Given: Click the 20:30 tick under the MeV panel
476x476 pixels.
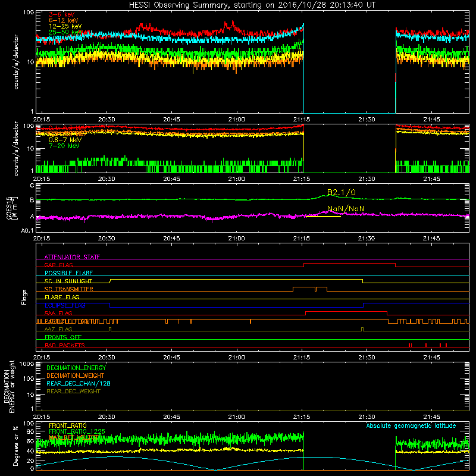Looking at the screenshot, I should pos(107,179).
